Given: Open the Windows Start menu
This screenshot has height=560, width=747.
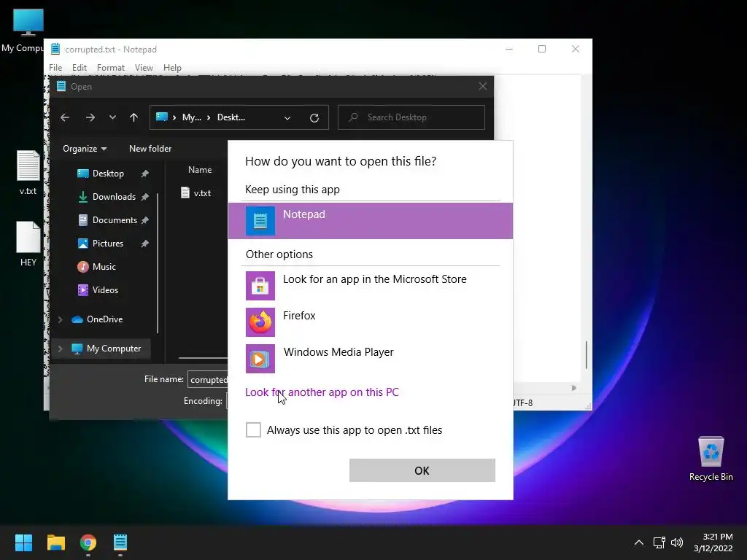Looking at the screenshot, I should [x=23, y=542].
